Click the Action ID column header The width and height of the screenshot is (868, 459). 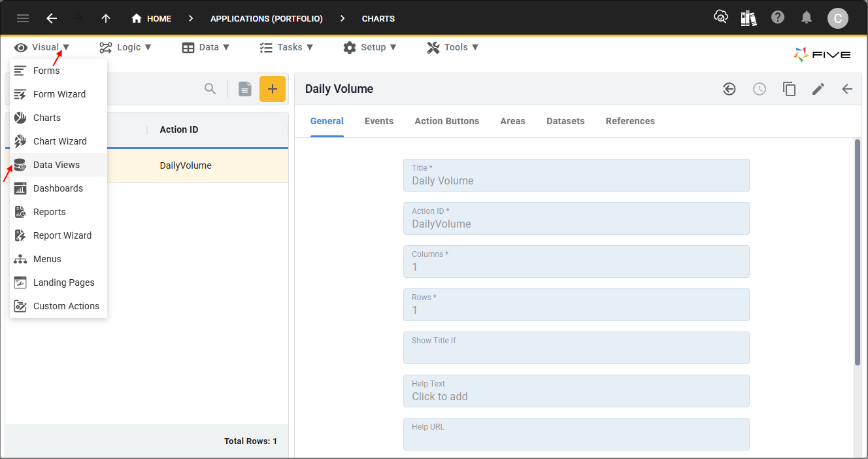tap(179, 129)
